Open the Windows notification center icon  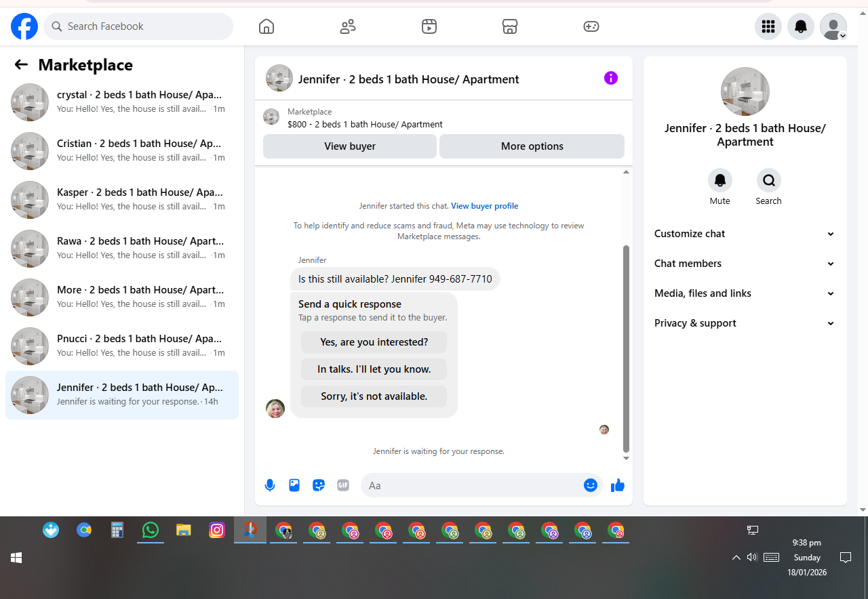(x=846, y=557)
